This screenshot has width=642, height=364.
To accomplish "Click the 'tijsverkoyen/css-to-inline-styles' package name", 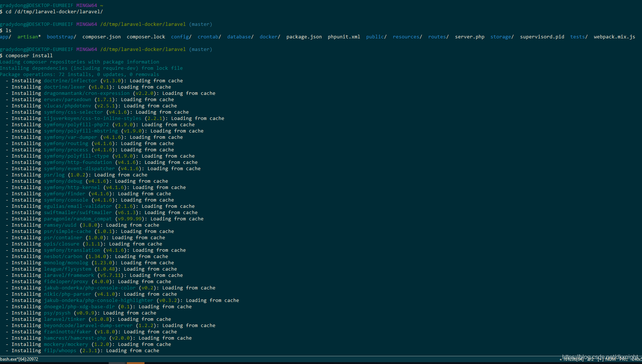I will 93,119.
